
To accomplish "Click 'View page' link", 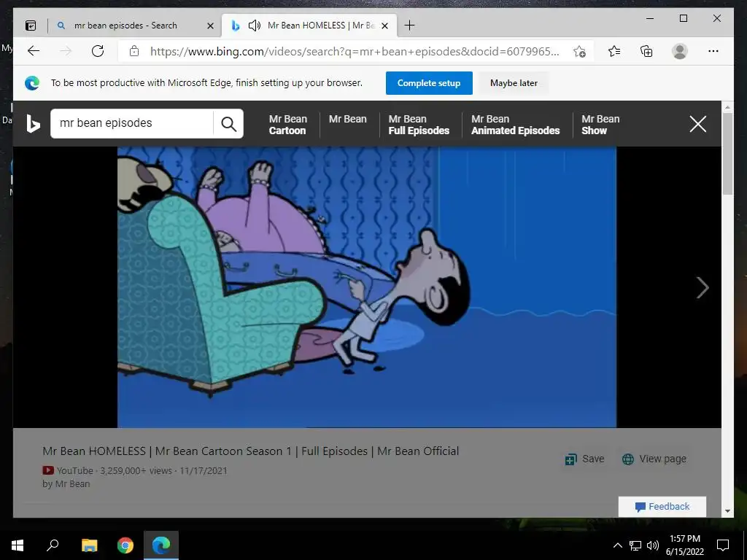I will (x=654, y=459).
